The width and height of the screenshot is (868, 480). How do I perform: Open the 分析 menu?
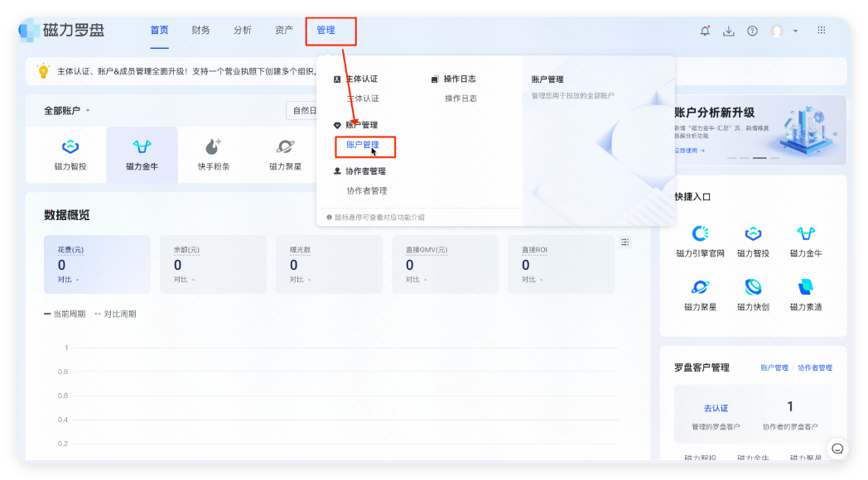pos(243,30)
